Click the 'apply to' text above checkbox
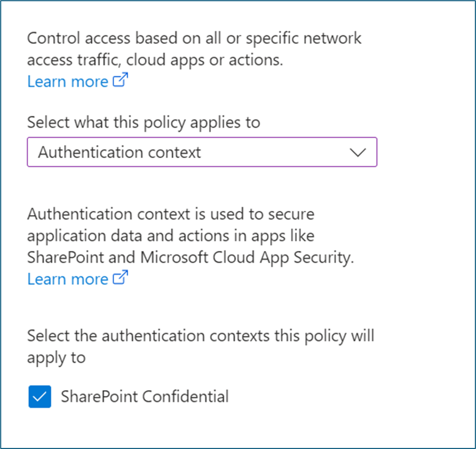 [56, 357]
